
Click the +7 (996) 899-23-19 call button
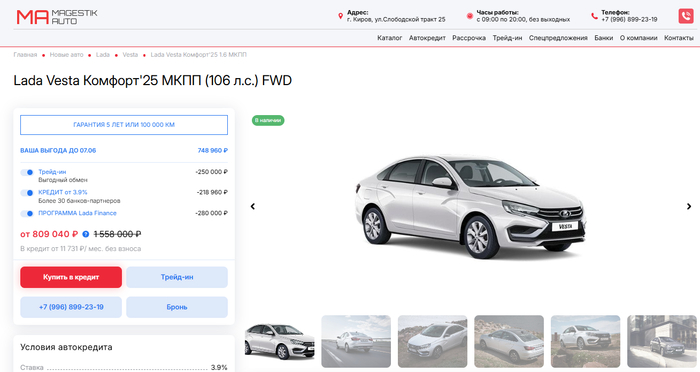pyautogui.click(x=71, y=307)
